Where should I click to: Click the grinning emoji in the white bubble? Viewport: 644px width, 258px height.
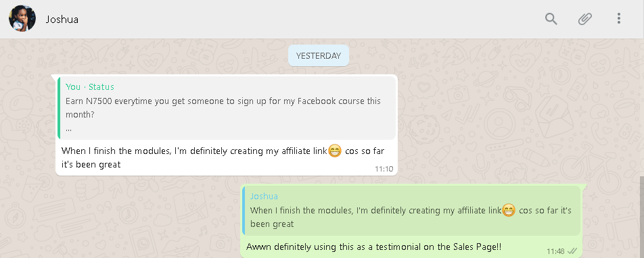[x=335, y=151]
